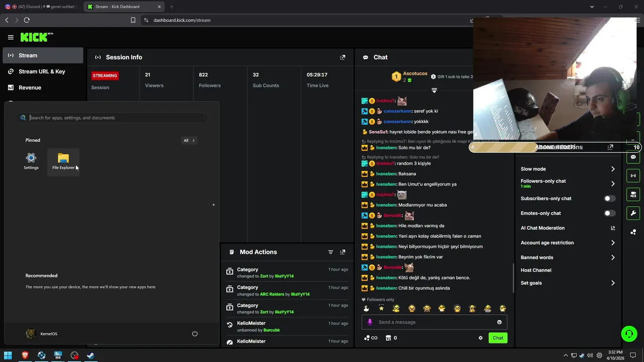
Task: Open the Kick hamburger menu
Action: tap(11, 37)
